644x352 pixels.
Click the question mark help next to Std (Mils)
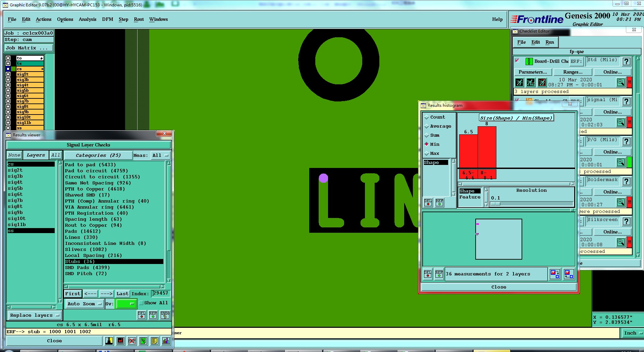pyautogui.click(x=626, y=61)
